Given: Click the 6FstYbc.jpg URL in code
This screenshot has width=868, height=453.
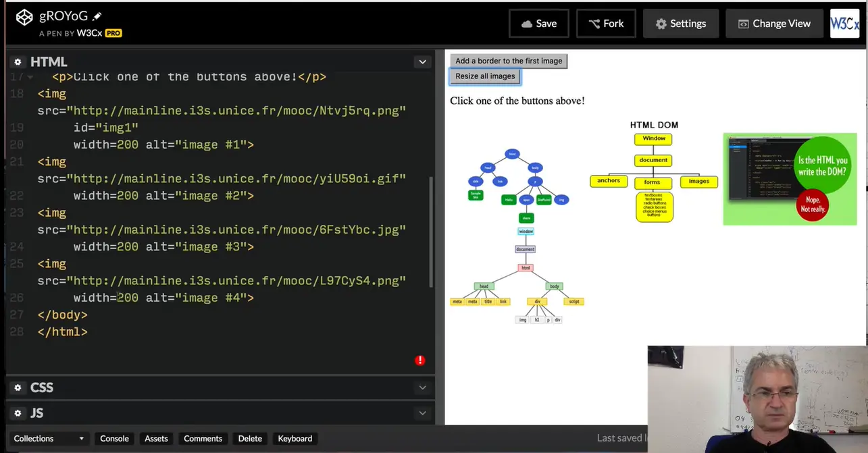Looking at the screenshot, I should [236, 230].
